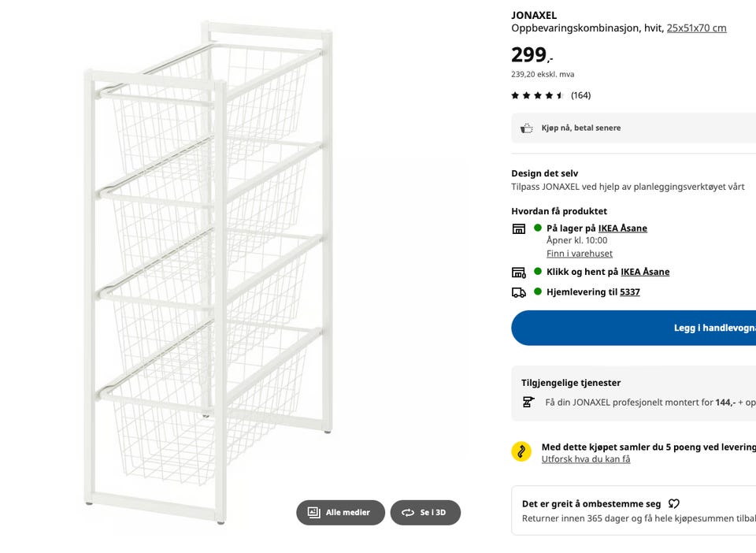Click the 3D rotate icon
The height and width of the screenshot is (553, 756).
click(x=408, y=513)
